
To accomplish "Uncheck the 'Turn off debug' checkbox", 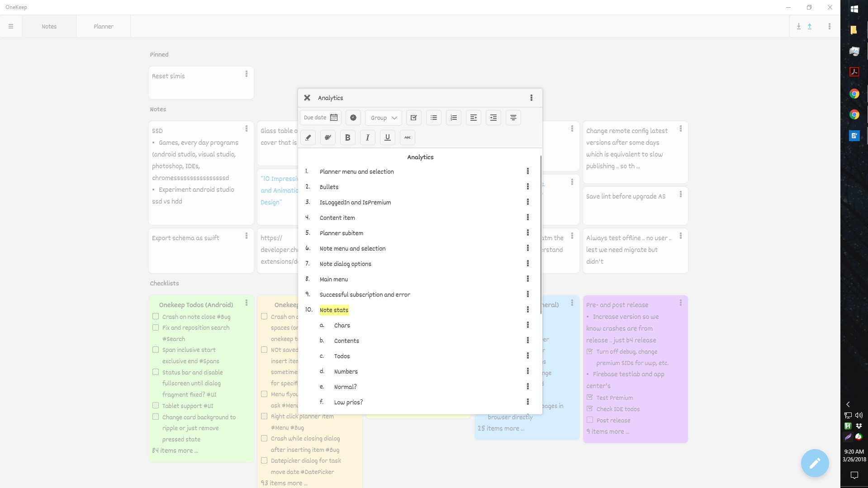I will pyautogui.click(x=590, y=351).
